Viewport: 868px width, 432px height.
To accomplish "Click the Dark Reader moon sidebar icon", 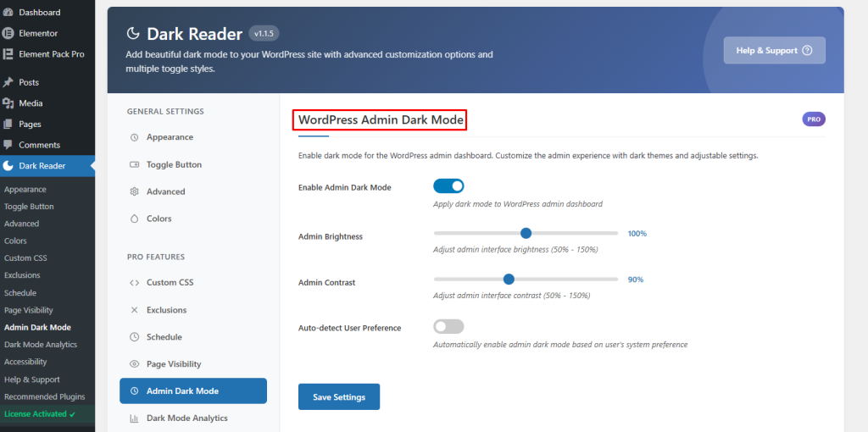I will point(8,166).
